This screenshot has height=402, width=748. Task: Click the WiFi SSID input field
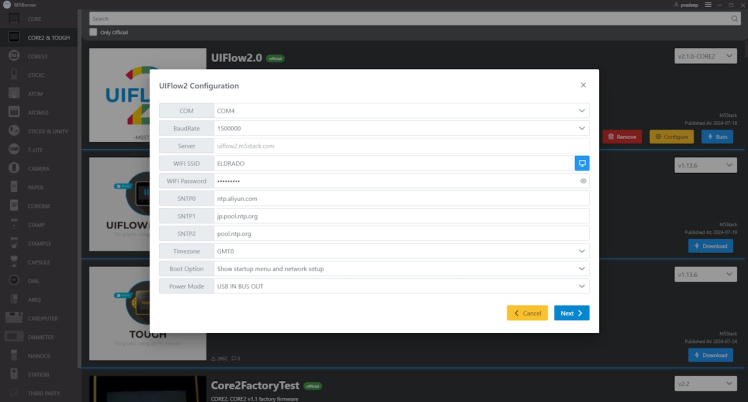(x=394, y=163)
